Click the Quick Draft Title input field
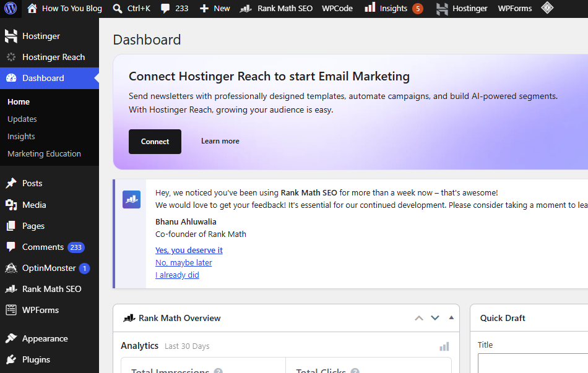This screenshot has height=373, width=588. pyautogui.click(x=533, y=363)
